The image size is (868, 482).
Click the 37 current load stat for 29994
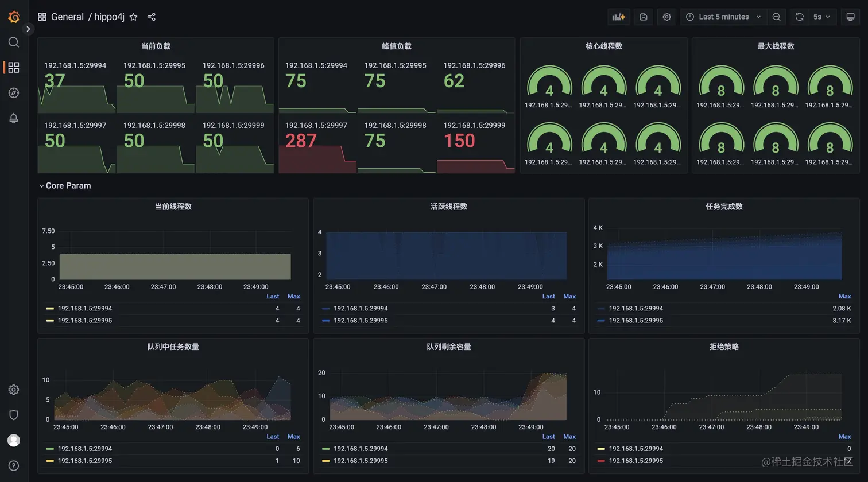(55, 81)
